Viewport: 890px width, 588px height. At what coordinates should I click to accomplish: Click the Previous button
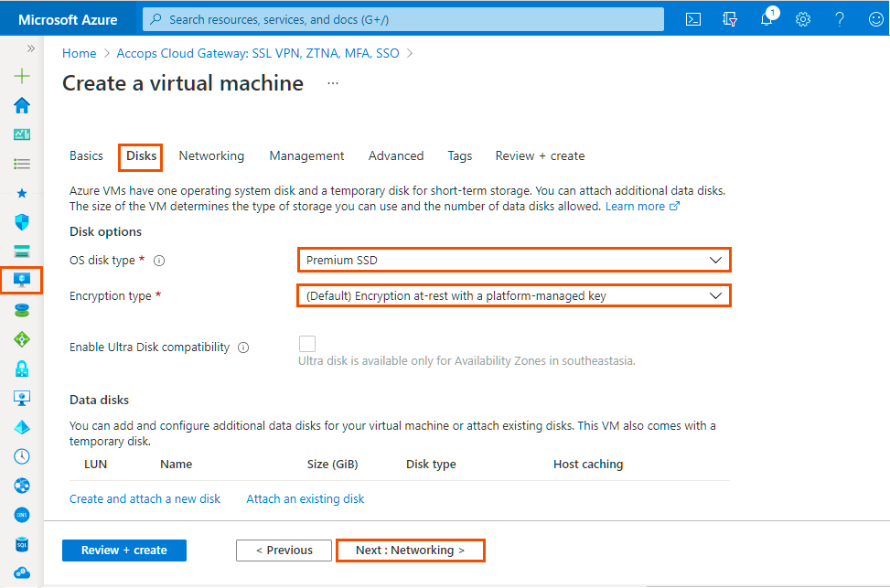coord(284,551)
